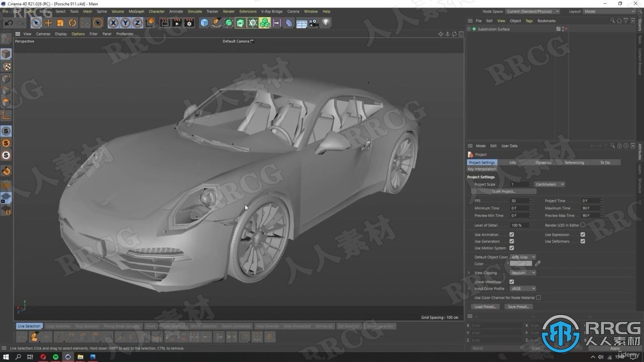Add a Light object
The width and height of the screenshot is (644, 362).
pos(326,23)
